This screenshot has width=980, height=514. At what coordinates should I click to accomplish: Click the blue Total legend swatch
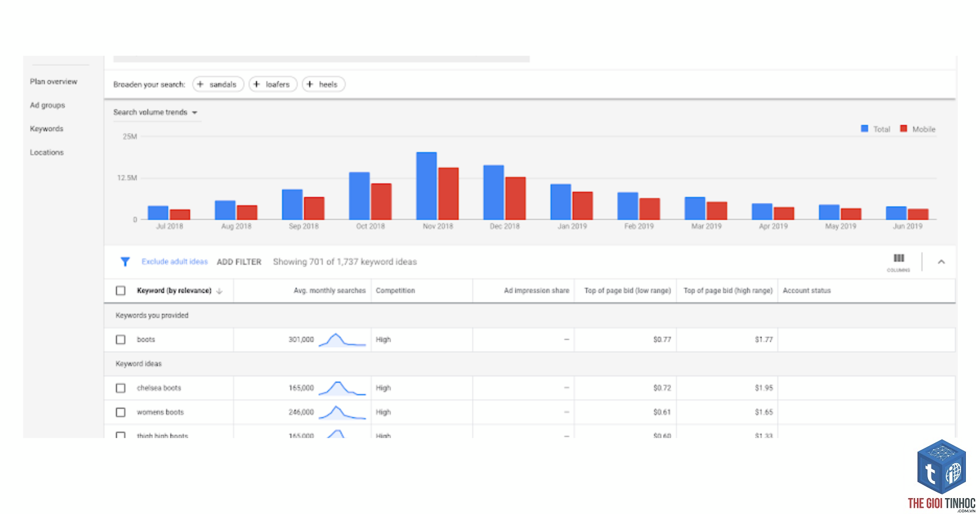coord(864,128)
